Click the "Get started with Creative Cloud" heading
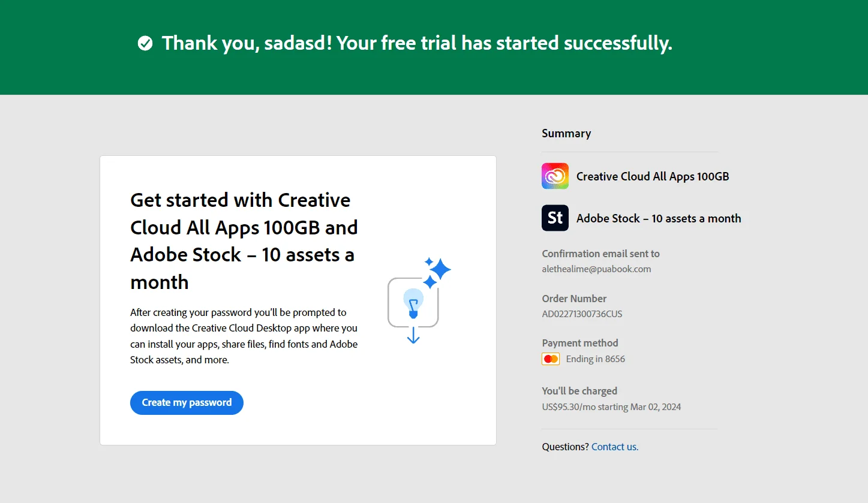This screenshot has height=503, width=868. pos(245,241)
